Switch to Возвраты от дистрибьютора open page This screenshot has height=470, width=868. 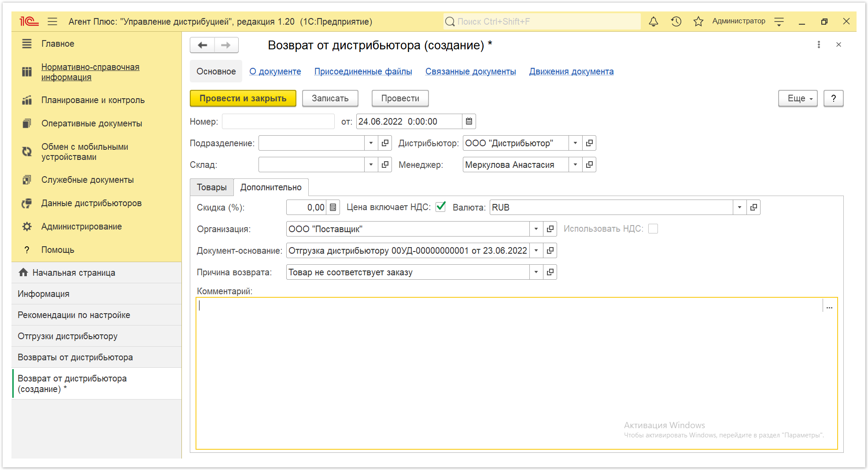click(96, 357)
